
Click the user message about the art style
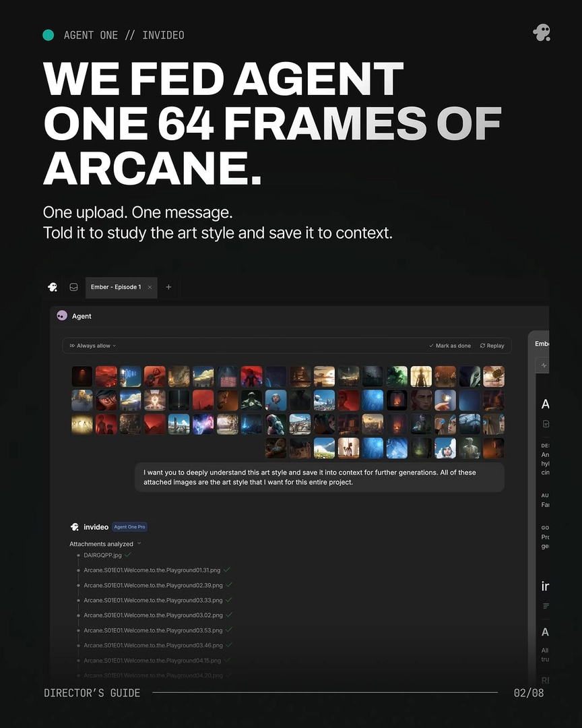point(319,477)
